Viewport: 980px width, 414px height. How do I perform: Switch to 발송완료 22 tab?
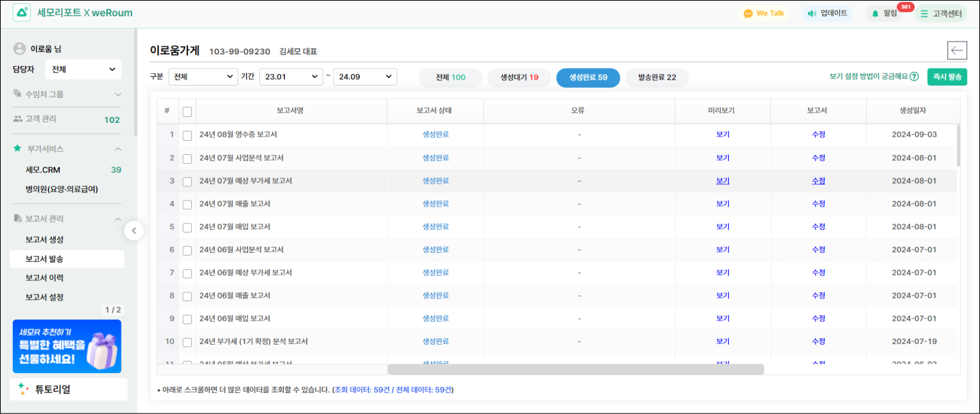pyautogui.click(x=657, y=77)
